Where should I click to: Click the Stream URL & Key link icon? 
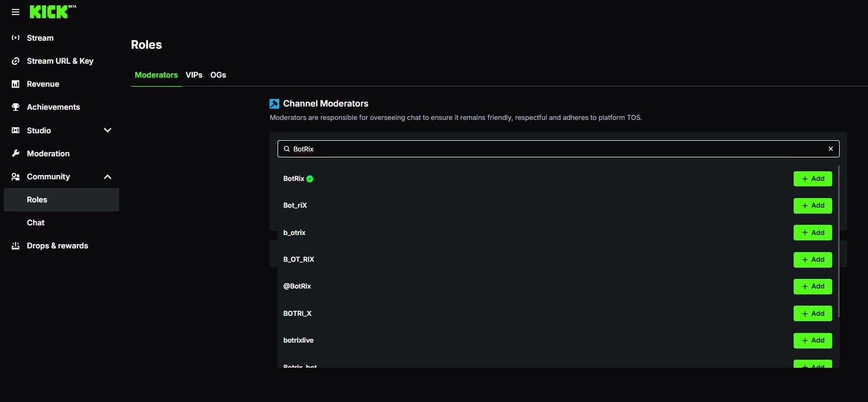tap(16, 61)
